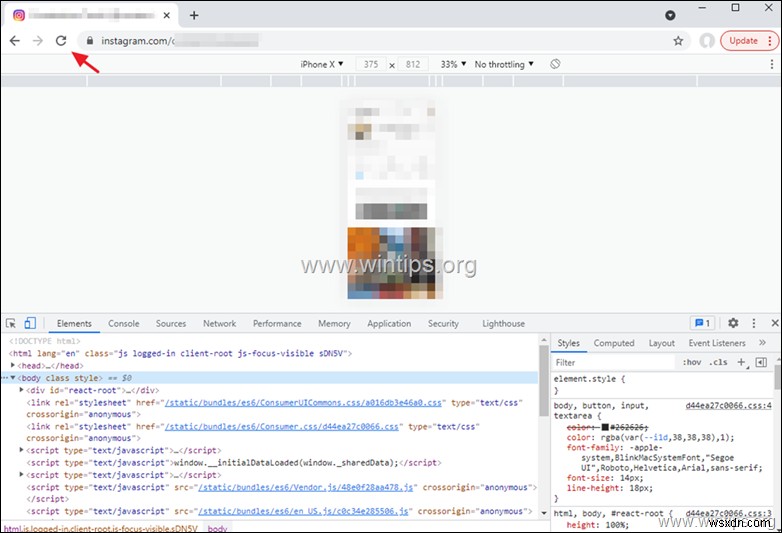This screenshot has width=782, height=533.
Task: Close the DevTools panel
Action: (x=775, y=323)
